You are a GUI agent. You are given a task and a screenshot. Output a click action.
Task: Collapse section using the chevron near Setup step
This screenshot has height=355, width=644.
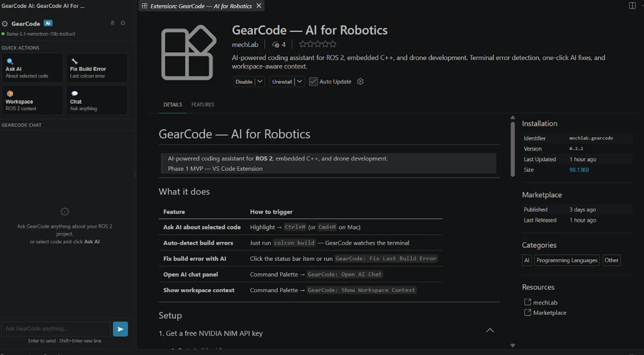click(x=490, y=330)
